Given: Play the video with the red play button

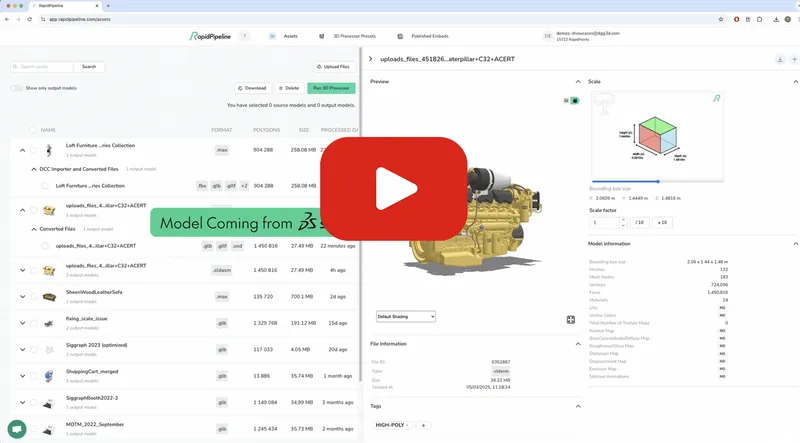Looking at the screenshot, I should (x=393, y=185).
